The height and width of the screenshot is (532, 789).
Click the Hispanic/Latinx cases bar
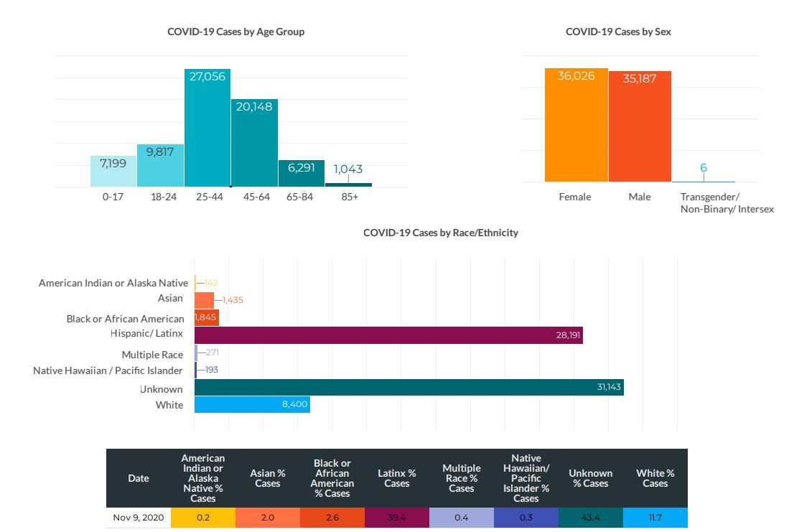click(x=388, y=335)
